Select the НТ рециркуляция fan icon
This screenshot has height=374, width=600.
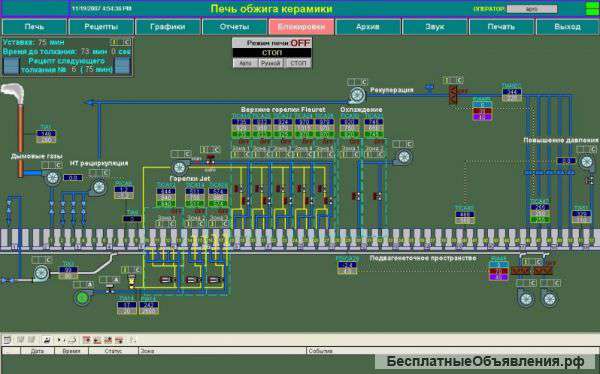99,187
